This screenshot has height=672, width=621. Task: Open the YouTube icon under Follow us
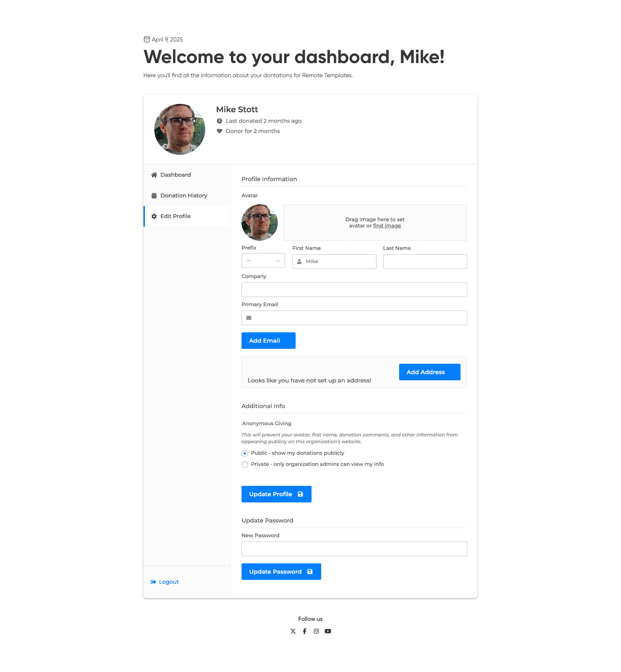[328, 631]
